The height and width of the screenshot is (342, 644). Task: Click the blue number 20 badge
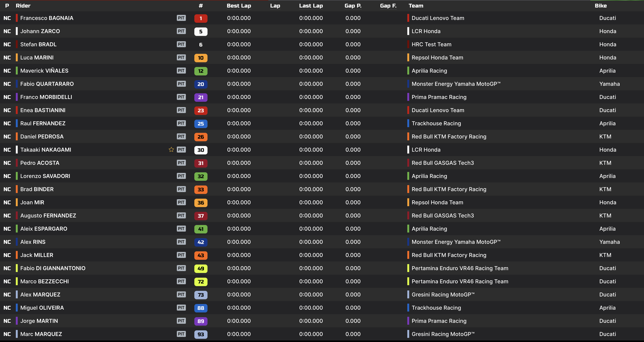click(x=201, y=84)
